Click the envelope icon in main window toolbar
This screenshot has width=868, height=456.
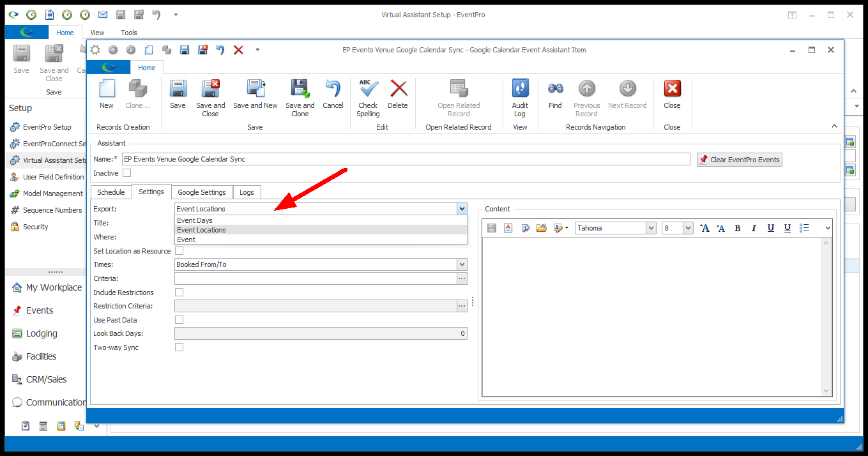pos(103,14)
